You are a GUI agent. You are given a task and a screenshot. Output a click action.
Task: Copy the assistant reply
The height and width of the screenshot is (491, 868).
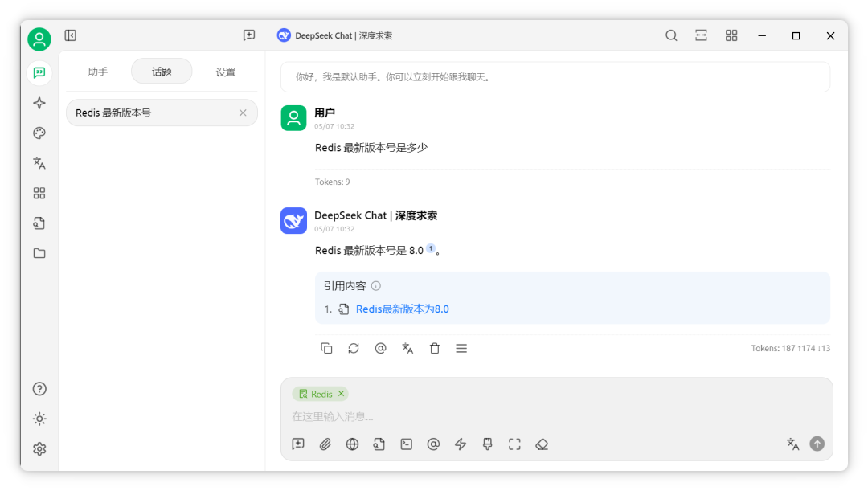[326, 348]
